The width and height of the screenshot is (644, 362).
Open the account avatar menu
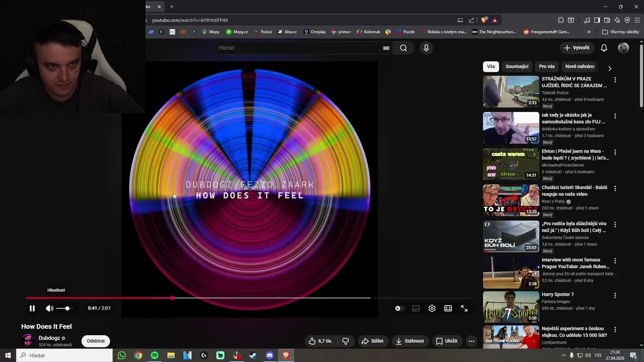pyautogui.click(x=623, y=48)
